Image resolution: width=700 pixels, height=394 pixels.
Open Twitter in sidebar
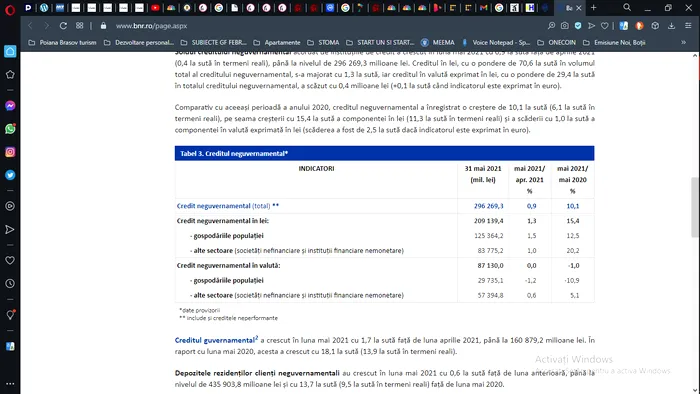pyautogui.click(x=10, y=175)
